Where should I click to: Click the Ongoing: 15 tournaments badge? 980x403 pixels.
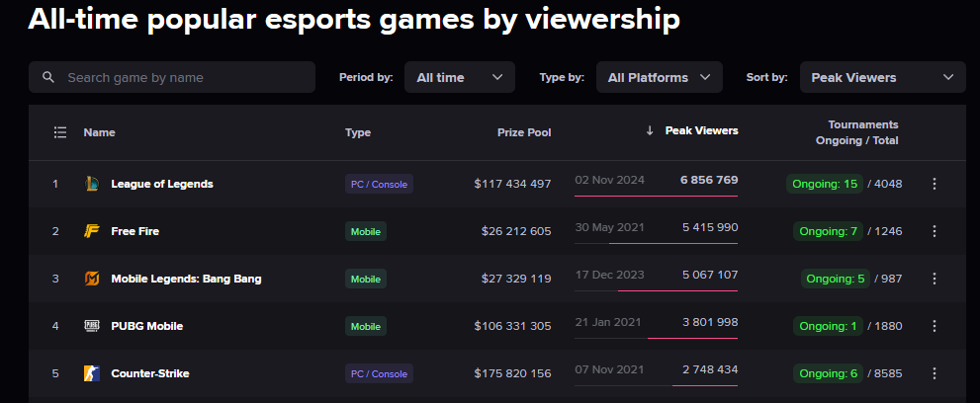(825, 184)
